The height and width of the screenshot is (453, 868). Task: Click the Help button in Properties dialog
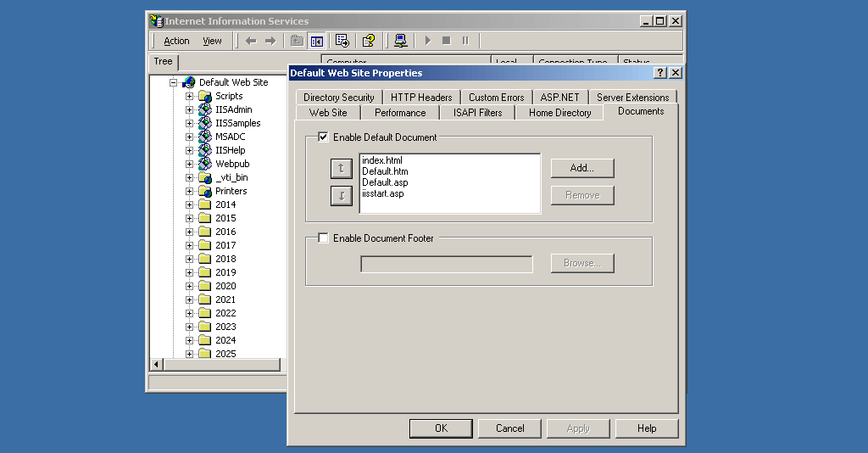point(647,428)
